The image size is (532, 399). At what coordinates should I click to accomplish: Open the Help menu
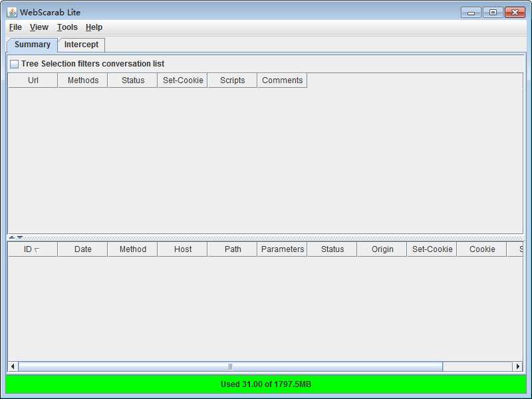(94, 27)
